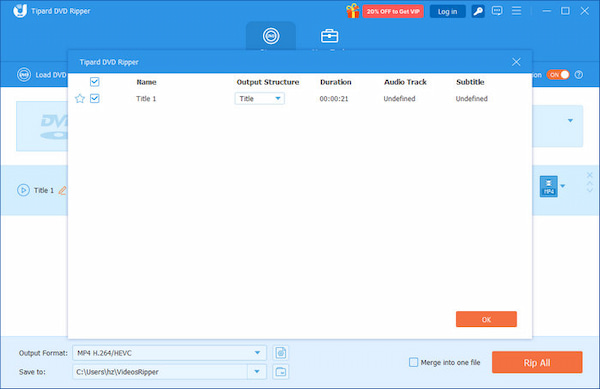
Task: Play Title 1 preview in main window
Action: pyautogui.click(x=23, y=190)
